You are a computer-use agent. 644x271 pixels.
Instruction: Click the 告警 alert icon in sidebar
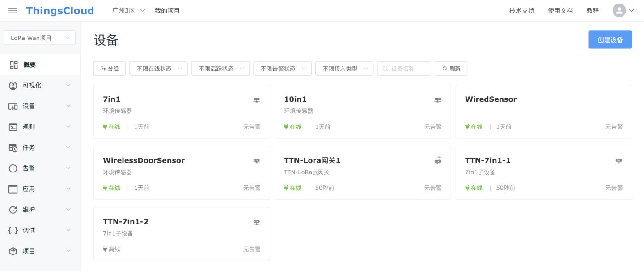click(x=13, y=168)
